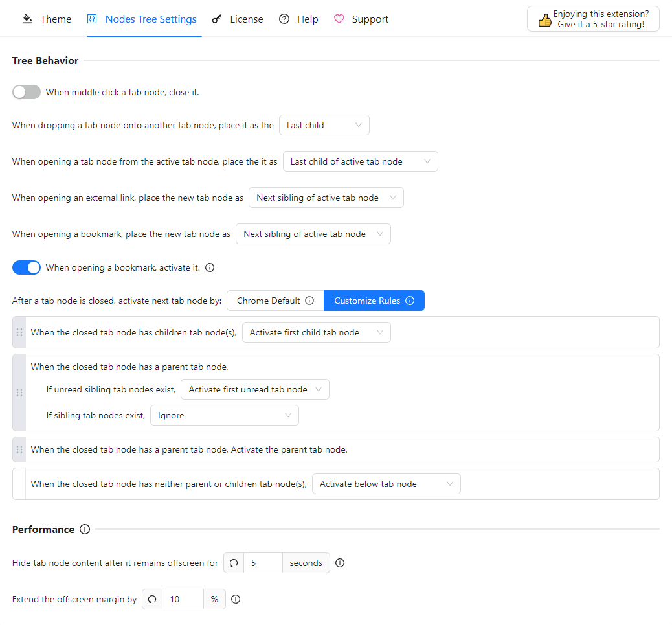This screenshot has width=672, height=625.
Task: Click the offscreen seconds input field
Action: tap(263, 563)
